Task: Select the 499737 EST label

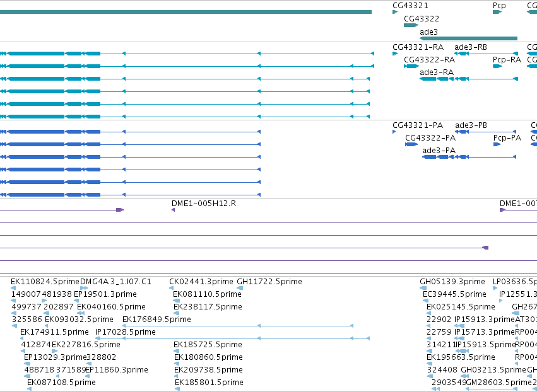Action: (x=27, y=307)
